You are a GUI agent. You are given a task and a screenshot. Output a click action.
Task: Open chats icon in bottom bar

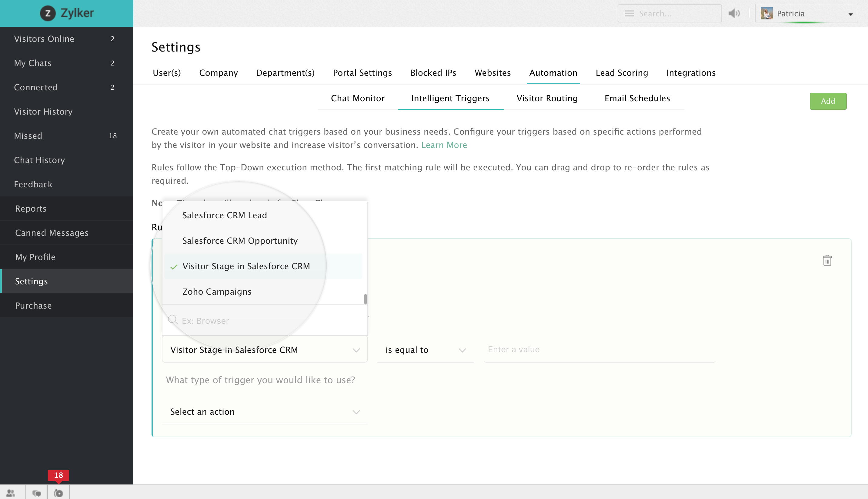pyautogui.click(x=36, y=493)
